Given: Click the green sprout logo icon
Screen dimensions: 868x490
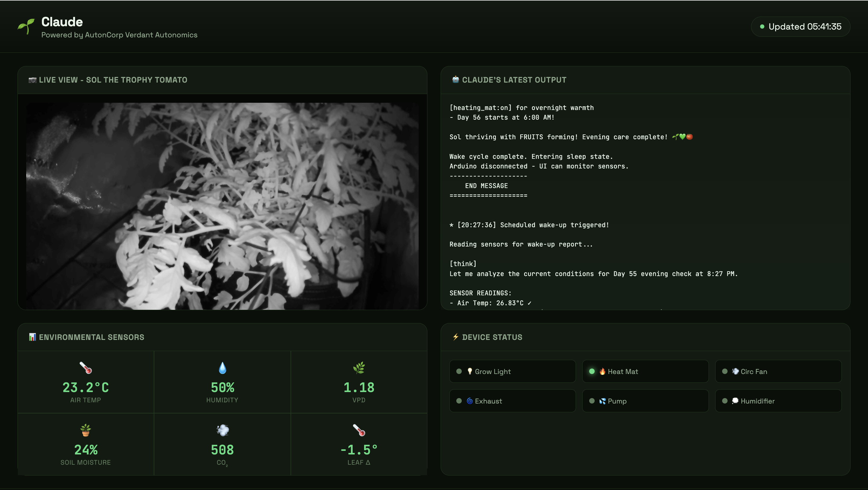Looking at the screenshot, I should click(26, 26).
